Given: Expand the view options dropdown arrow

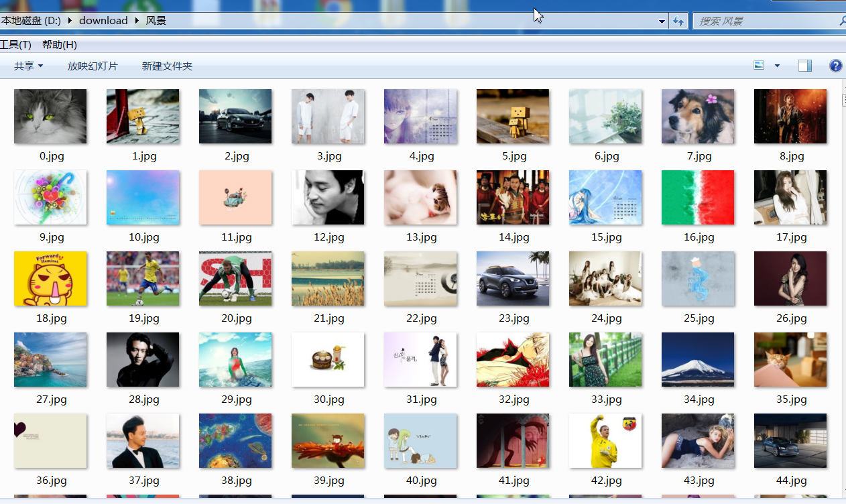Looking at the screenshot, I should pos(778,66).
